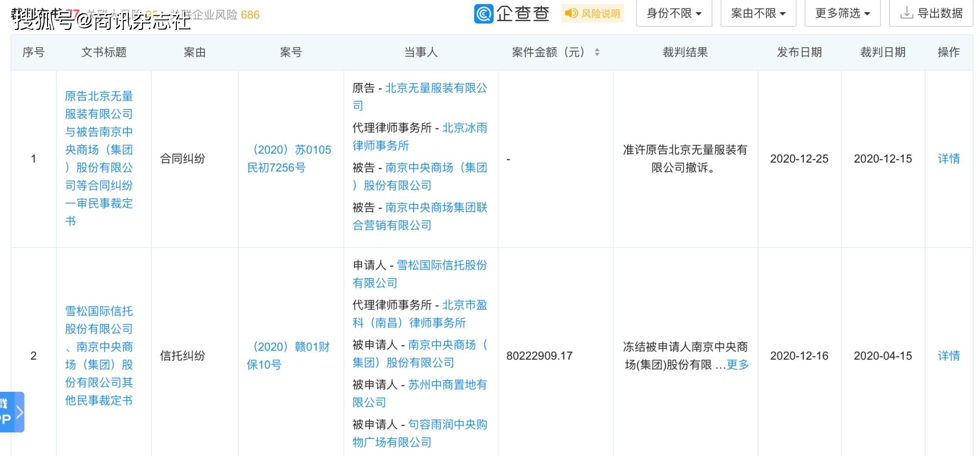
Task: Select the judgment date 2020-12-15
Action: [883, 159]
